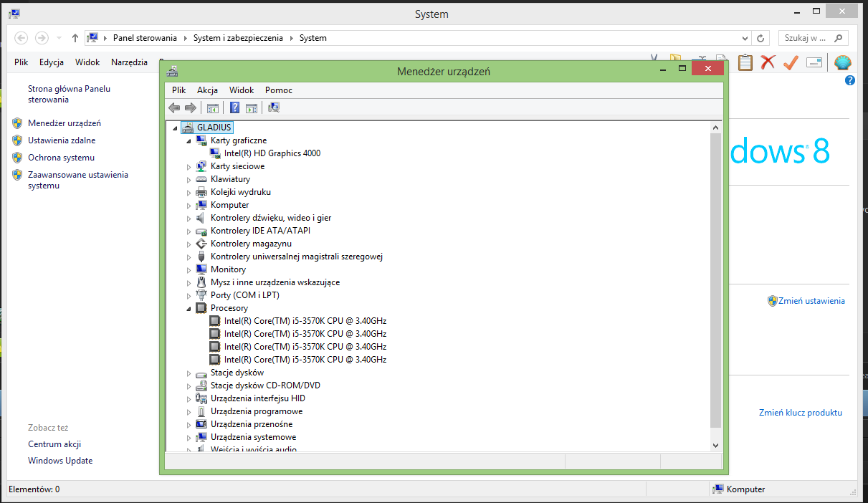The image size is (868, 503).
Task: Select Kontrolery dźwięku, wideo i gier row
Action: [271, 218]
